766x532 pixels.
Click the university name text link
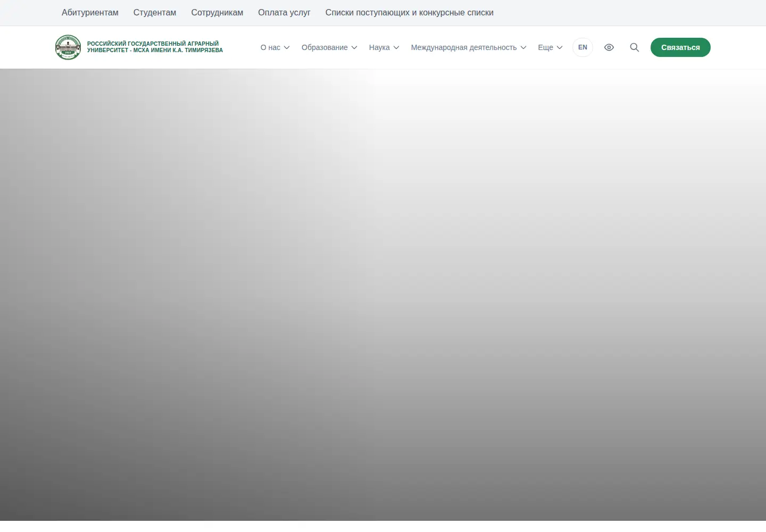pos(155,47)
